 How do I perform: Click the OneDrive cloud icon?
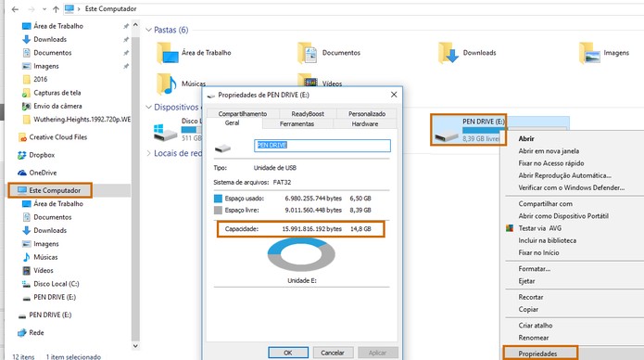tap(22, 173)
